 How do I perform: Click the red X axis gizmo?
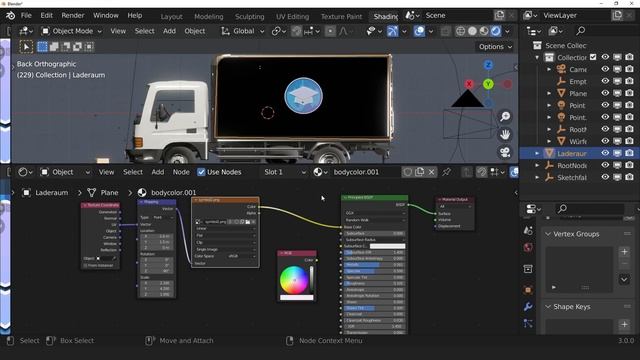click(469, 84)
